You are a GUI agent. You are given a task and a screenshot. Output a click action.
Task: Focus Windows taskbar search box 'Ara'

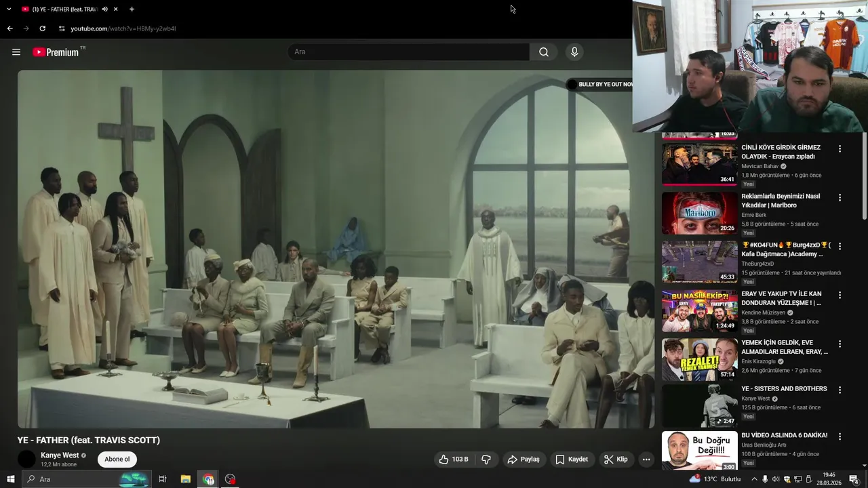pyautogui.click(x=87, y=479)
